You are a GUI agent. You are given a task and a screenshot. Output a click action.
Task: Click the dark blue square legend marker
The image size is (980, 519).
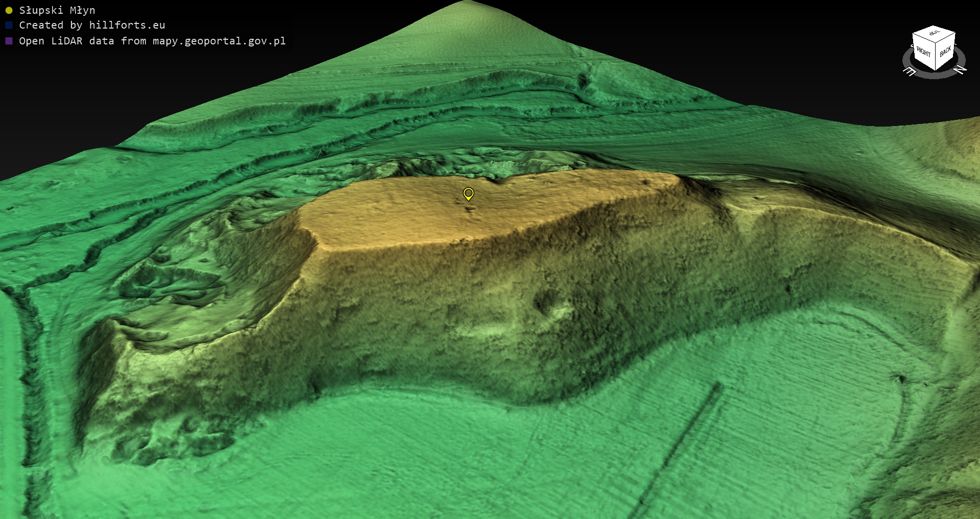coord(9,25)
